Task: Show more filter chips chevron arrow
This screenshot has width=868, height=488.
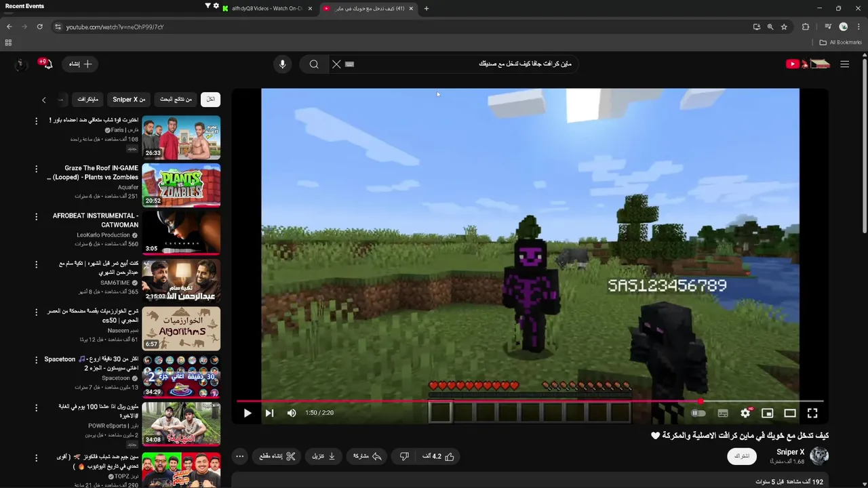Action: pyautogui.click(x=44, y=100)
